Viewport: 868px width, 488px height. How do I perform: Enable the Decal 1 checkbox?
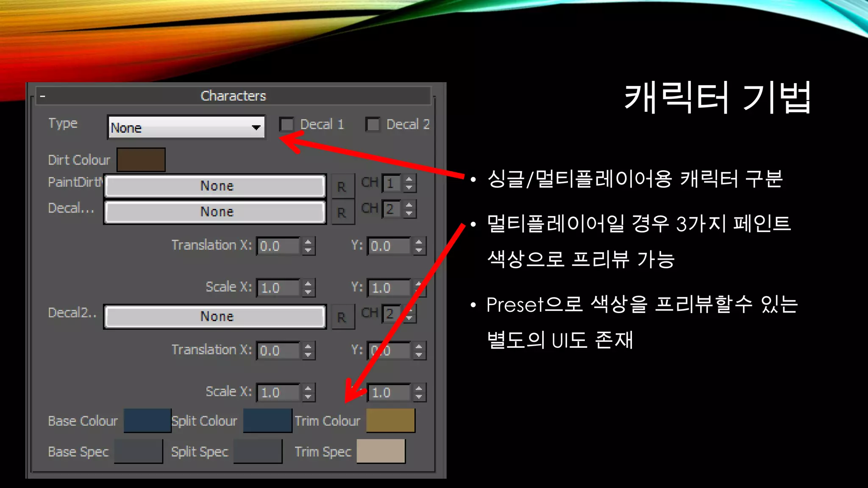(287, 125)
